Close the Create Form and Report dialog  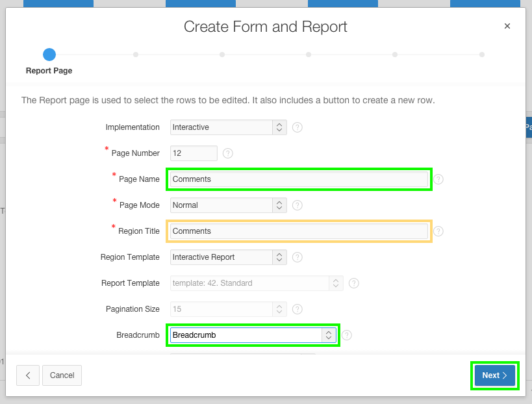tap(507, 26)
